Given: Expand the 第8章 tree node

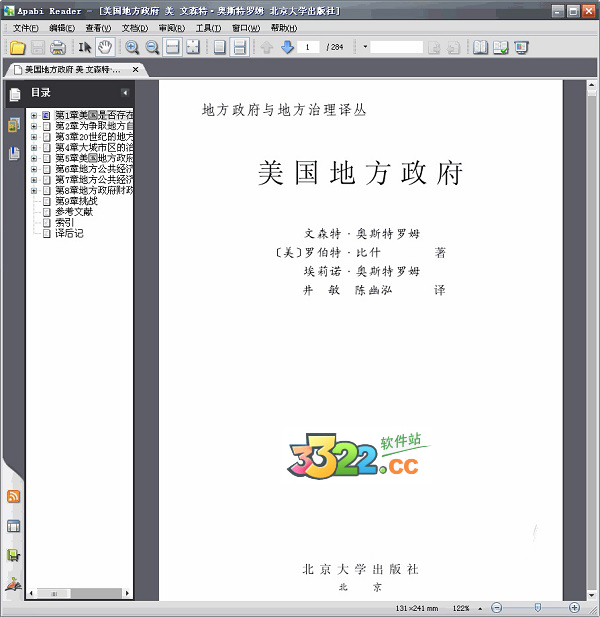Looking at the screenshot, I should [x=34, y=190].
